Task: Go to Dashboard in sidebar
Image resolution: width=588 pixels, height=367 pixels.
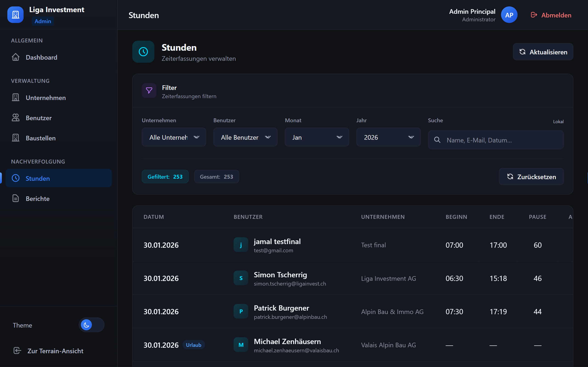Action: 41,57
